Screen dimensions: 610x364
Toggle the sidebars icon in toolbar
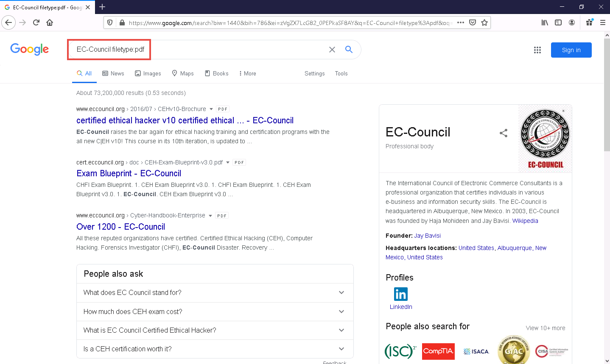558,22
